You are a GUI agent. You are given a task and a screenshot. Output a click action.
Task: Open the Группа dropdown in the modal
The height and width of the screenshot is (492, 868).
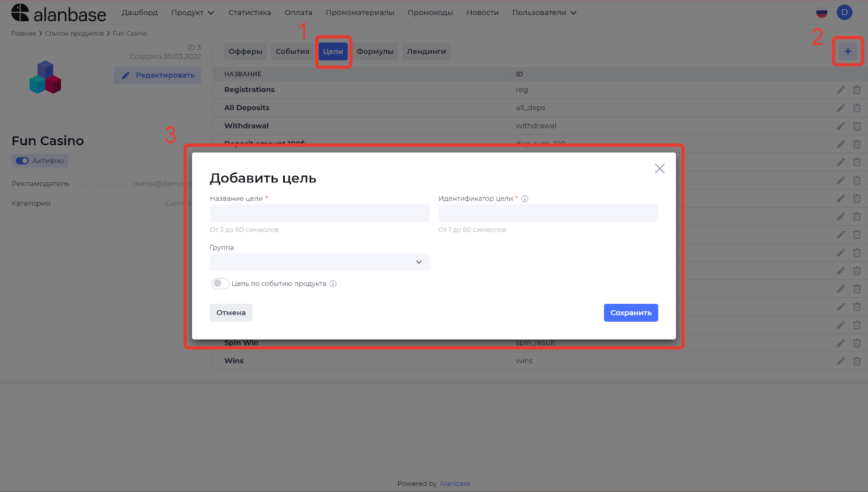pos(319,262)
